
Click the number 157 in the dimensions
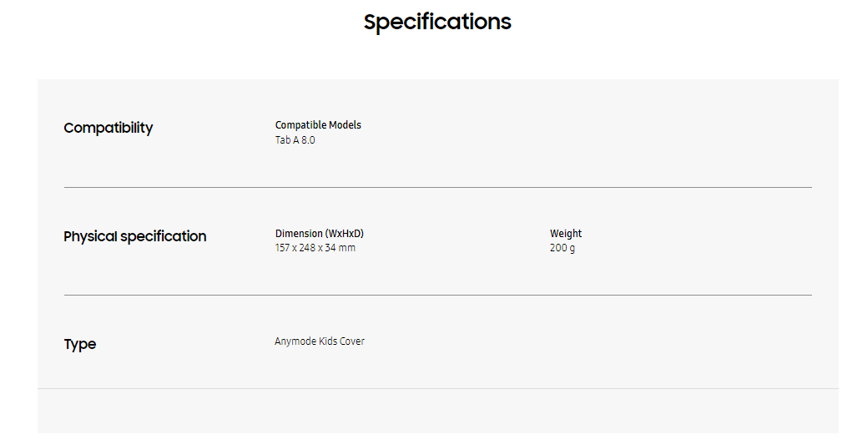283,248
